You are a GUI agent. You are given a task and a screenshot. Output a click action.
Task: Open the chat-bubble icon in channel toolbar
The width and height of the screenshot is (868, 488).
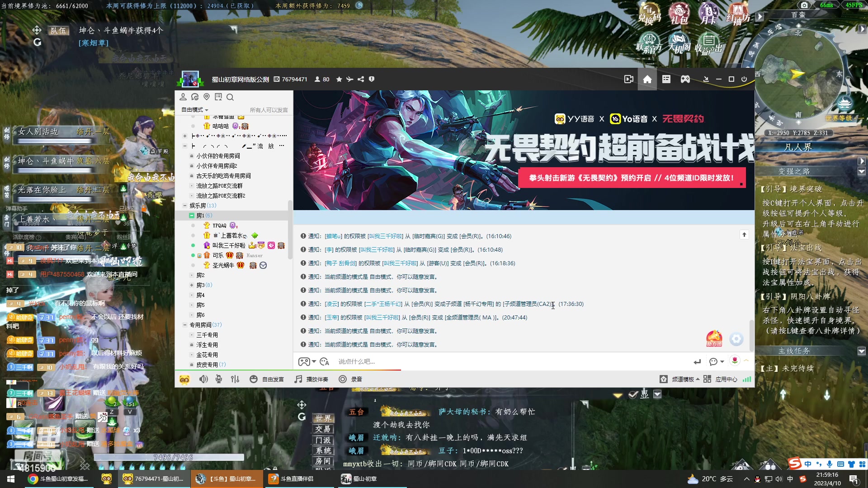pyautogui.click(x=195, y=97)
